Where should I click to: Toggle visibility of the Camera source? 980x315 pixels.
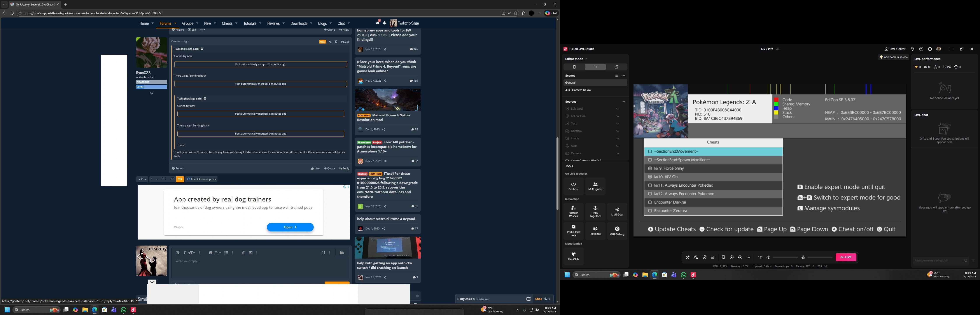tap(618, 153)
